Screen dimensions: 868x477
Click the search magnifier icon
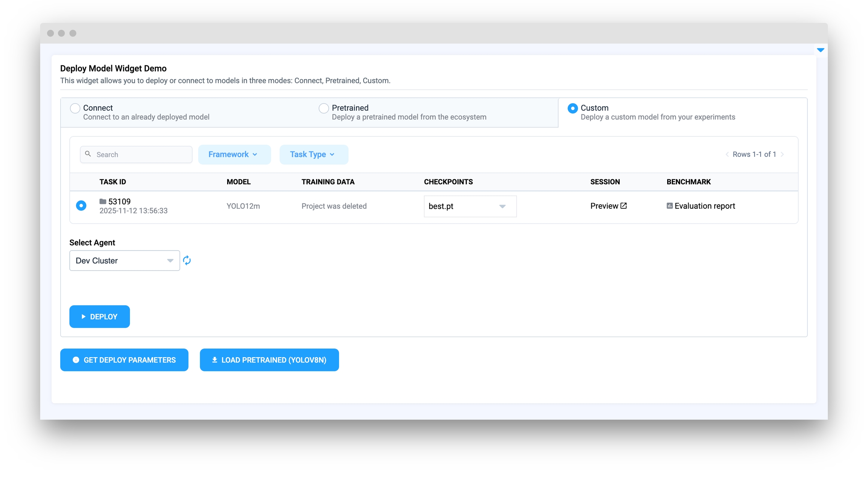88,154
